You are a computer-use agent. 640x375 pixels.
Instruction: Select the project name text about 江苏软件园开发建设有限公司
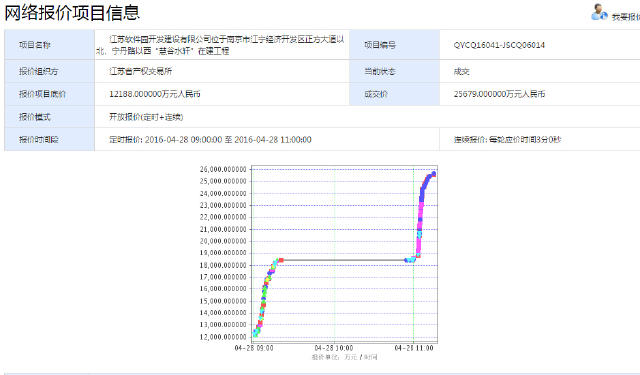(x=220, y=45)
